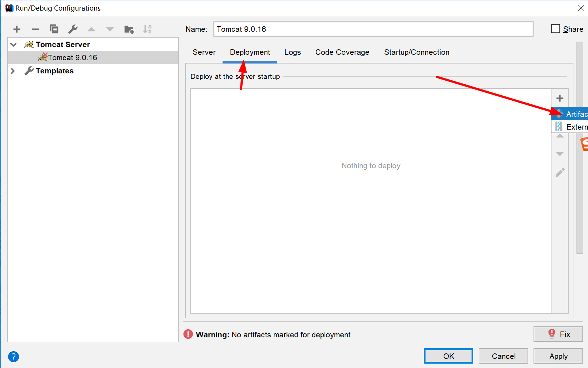Collapse the Tomcat Server tree node
The width and height of the screenshot is (588, 368).
click(x=14, y=45)
